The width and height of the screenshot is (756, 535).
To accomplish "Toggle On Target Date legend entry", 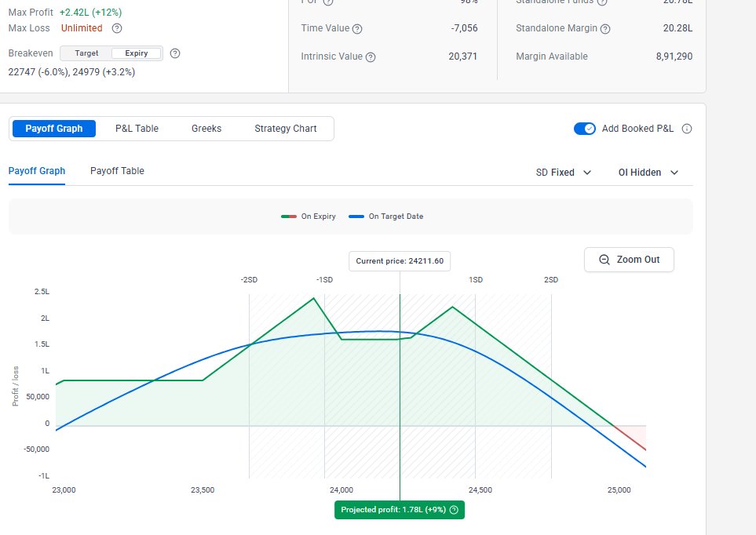I will pyautogui.click(x=385, y=217).
